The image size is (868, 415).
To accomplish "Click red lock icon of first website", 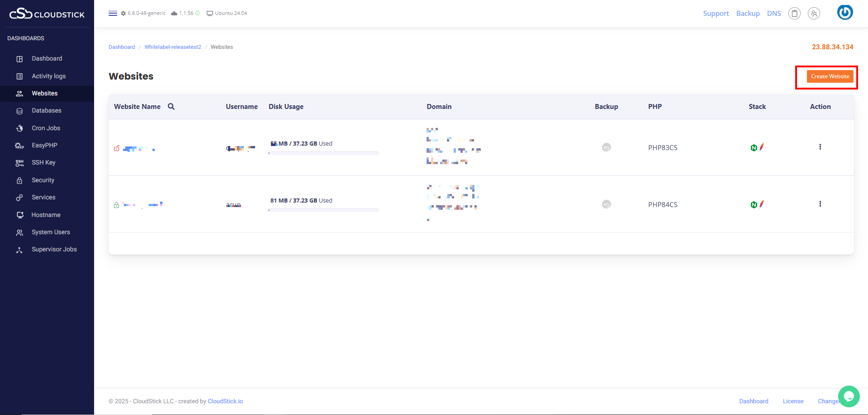I will click(117, 148).
